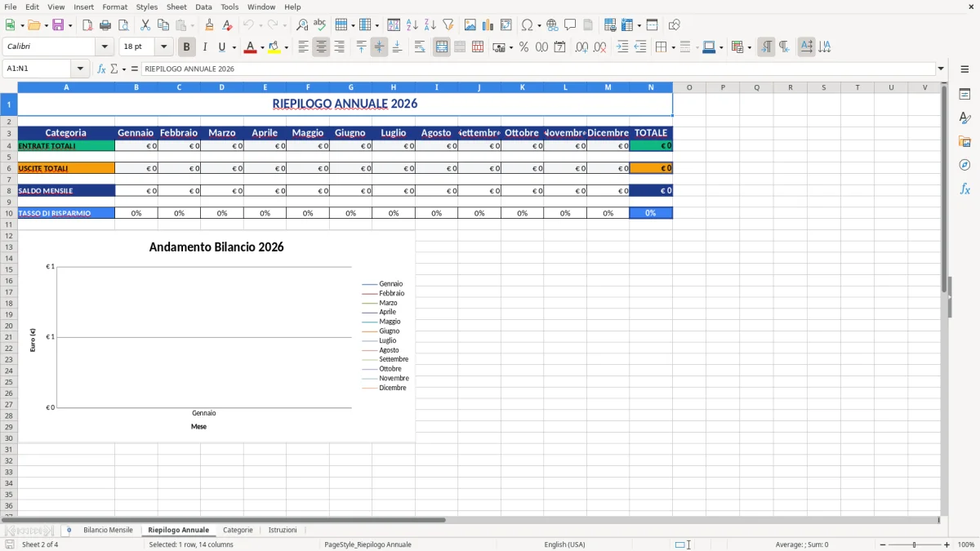Screen dimensions: 980x551
Task: Select row 10 header
Action: (x=8, y=213)
